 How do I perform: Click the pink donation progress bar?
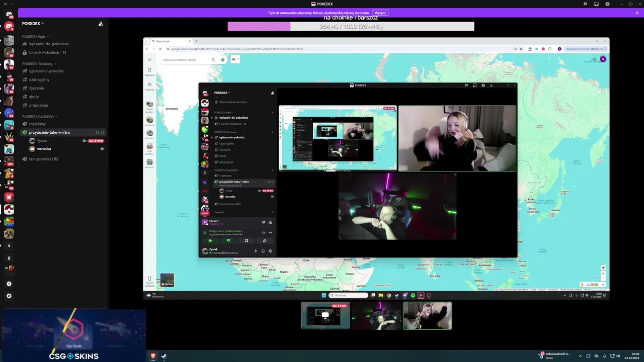coord(259,26)
